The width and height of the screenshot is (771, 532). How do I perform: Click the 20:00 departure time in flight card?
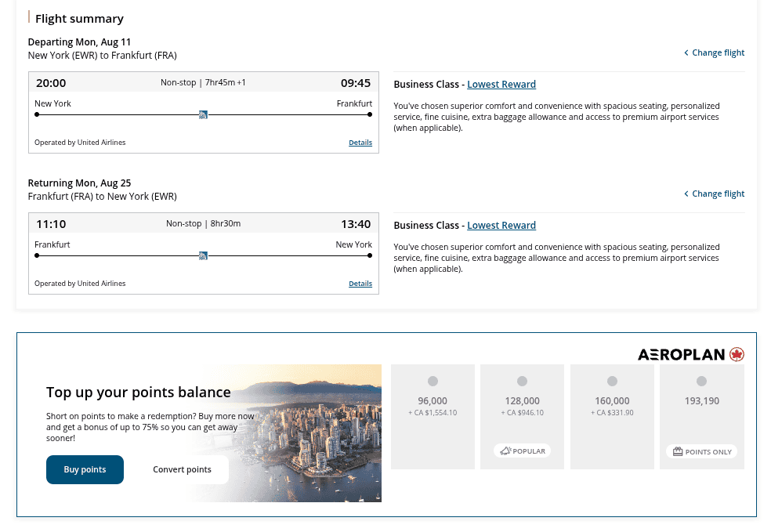point(51,83)
